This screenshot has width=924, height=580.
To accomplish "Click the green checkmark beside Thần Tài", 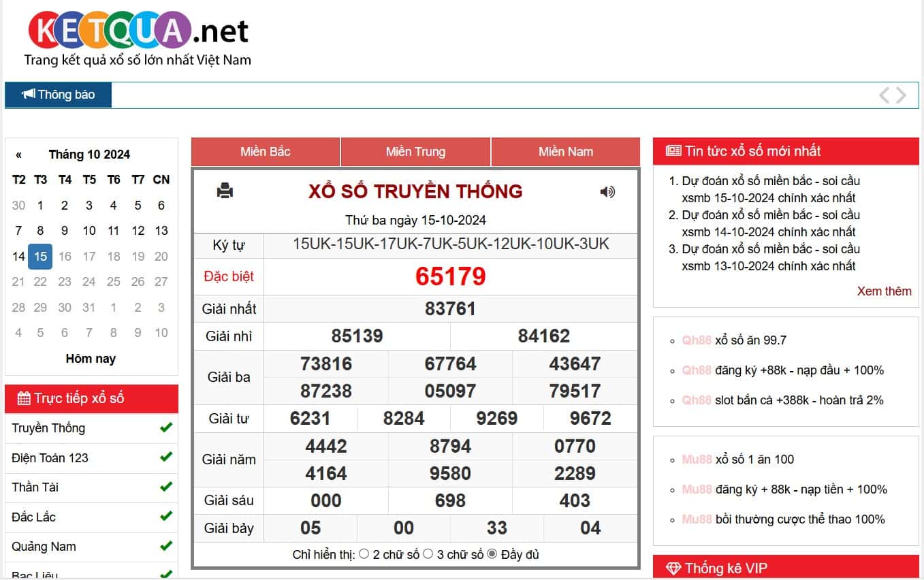I will pyautogui.click(x=165, y=487).
